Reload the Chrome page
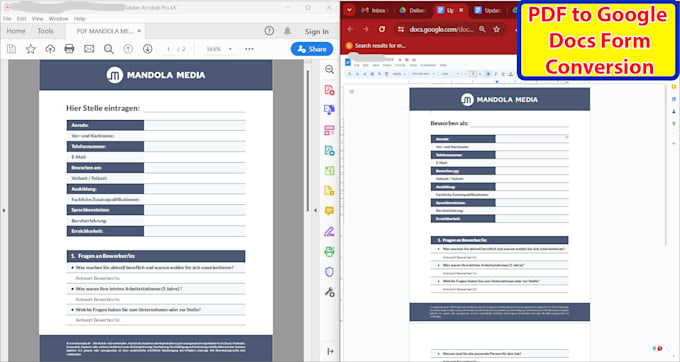680x362 pixels. pyautogui.click(x=382, y=29)
